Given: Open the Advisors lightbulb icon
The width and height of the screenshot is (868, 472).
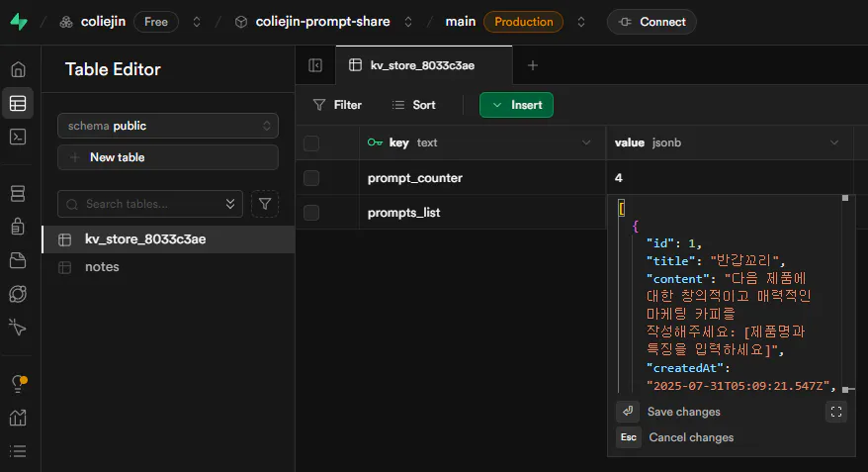Looking at the screenshot, I should [x=18, y=384].
